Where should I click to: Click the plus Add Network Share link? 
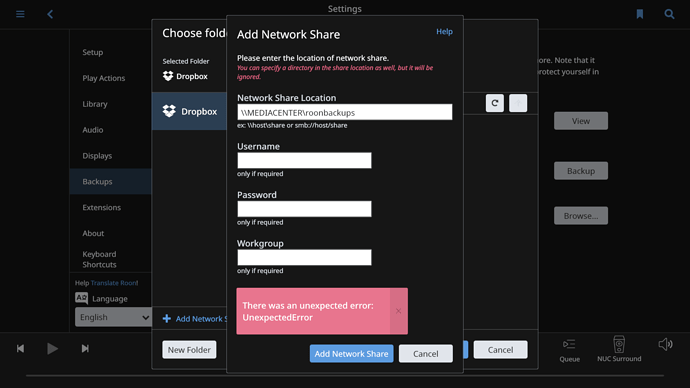195,318
